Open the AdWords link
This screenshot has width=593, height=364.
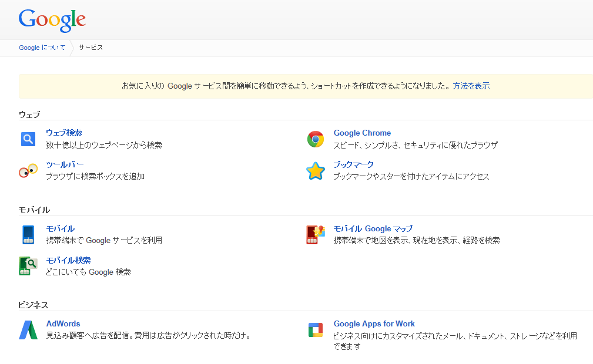[63, 323]
